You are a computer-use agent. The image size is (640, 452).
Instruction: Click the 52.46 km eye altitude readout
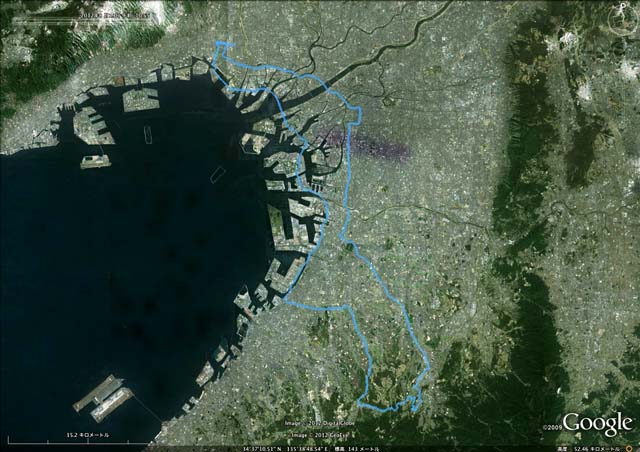click(x=596, y=449)
